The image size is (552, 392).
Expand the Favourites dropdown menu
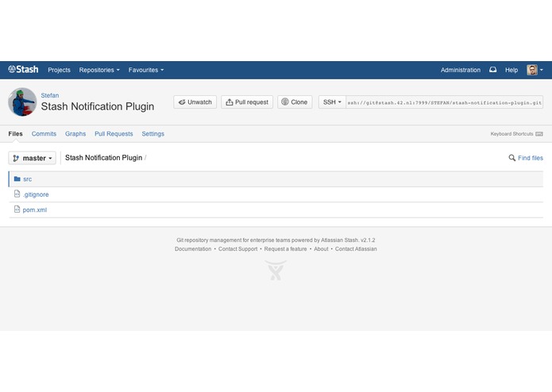point(146,70)
